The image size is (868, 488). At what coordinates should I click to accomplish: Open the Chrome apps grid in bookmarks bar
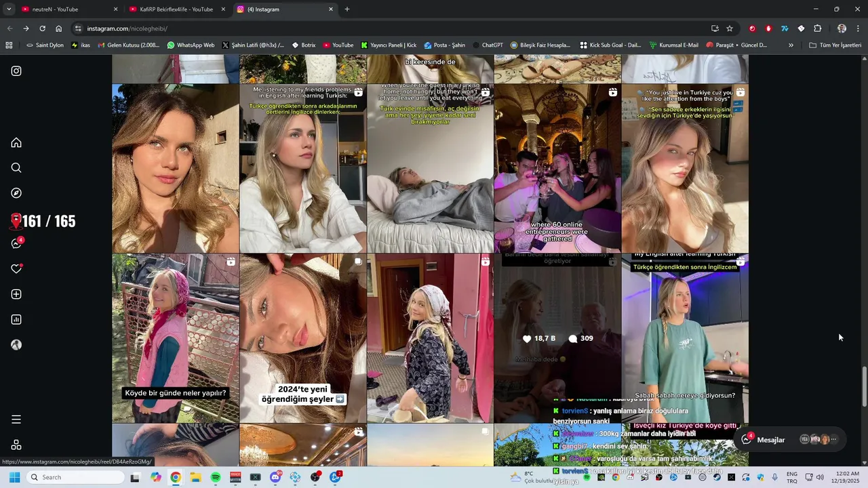[x=9, y=45]
